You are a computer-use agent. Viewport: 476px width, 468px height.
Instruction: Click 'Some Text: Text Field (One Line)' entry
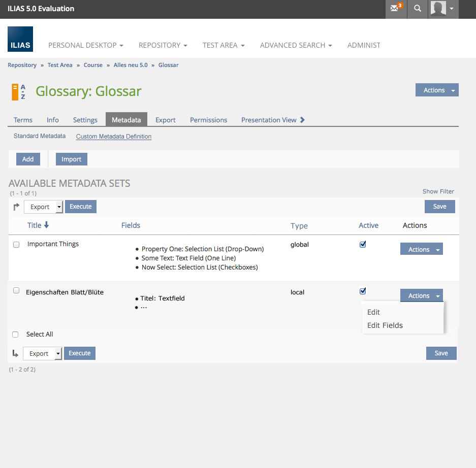[188, 258]
